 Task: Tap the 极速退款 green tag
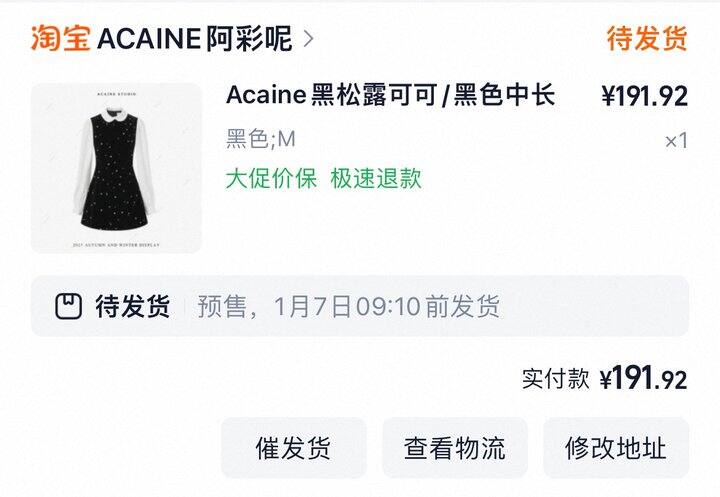pyautogui.click(x=376, y=178)
